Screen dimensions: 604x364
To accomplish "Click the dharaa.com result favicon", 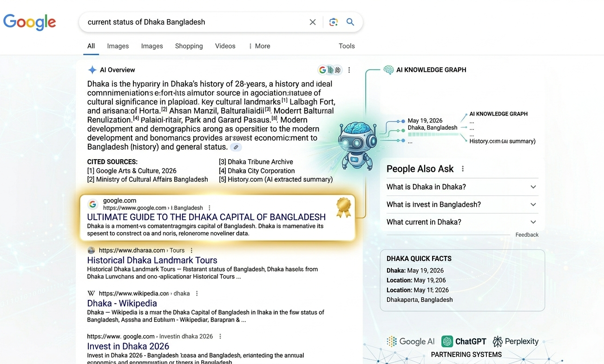I will 91,250.
